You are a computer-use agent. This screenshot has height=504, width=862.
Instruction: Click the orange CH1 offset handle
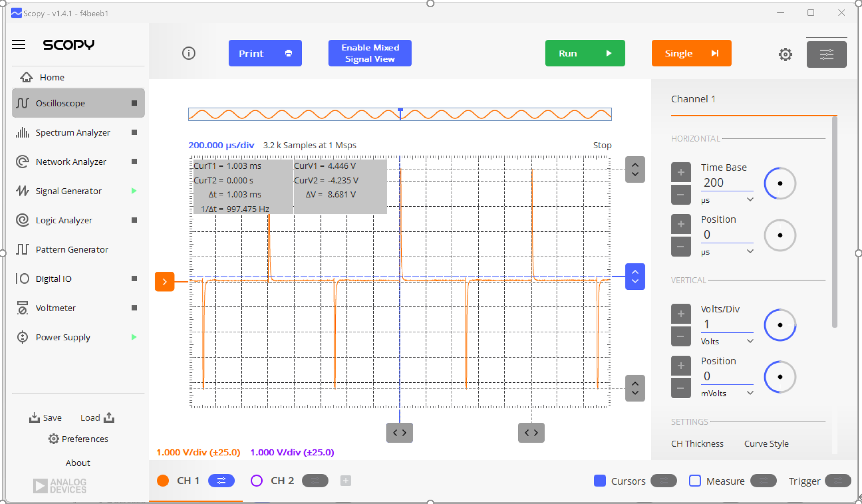click(164, 281)
